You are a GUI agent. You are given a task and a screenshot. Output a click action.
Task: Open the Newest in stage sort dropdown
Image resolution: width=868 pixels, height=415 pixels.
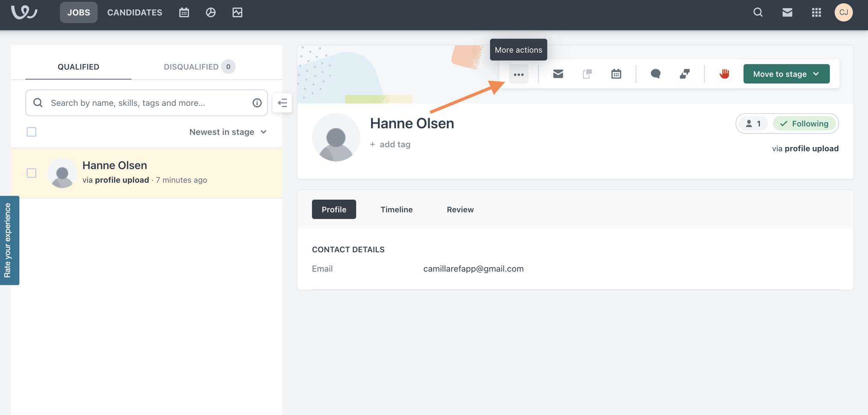[x=228, y=132]
